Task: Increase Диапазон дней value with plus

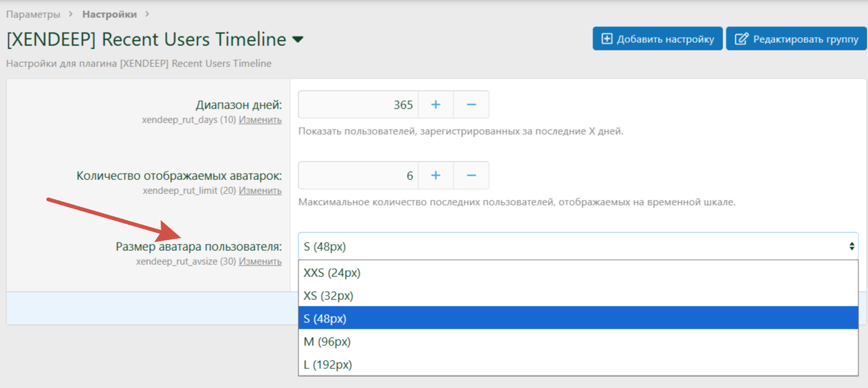Action: [x=436, y=105]
